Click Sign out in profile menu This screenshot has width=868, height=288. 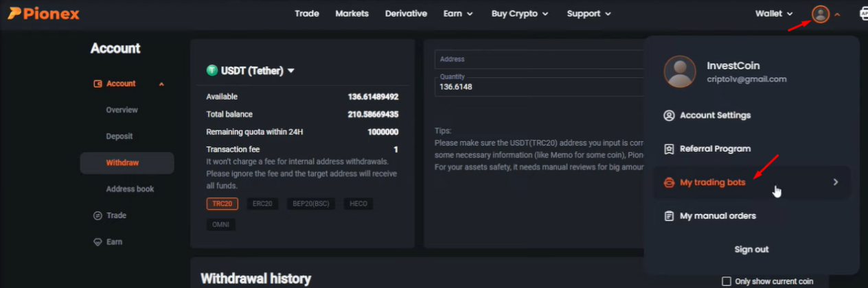click(751, 250)
